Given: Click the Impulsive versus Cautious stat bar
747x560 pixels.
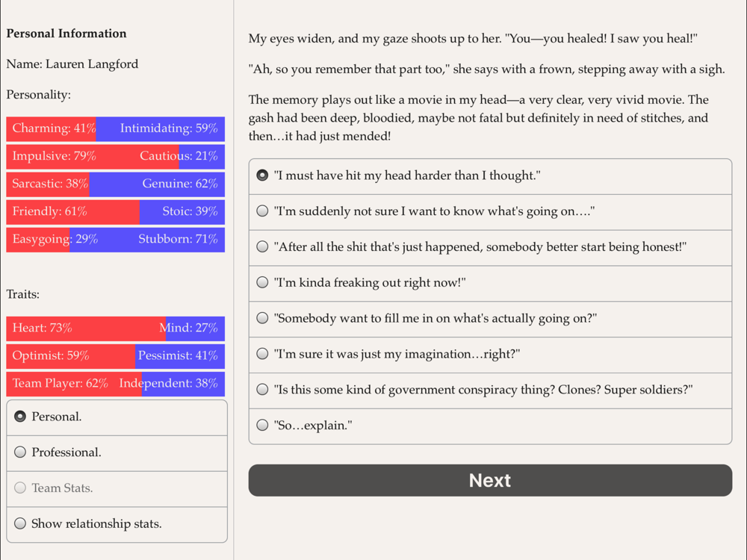Looking at the screenshot, I should point(115,157).
